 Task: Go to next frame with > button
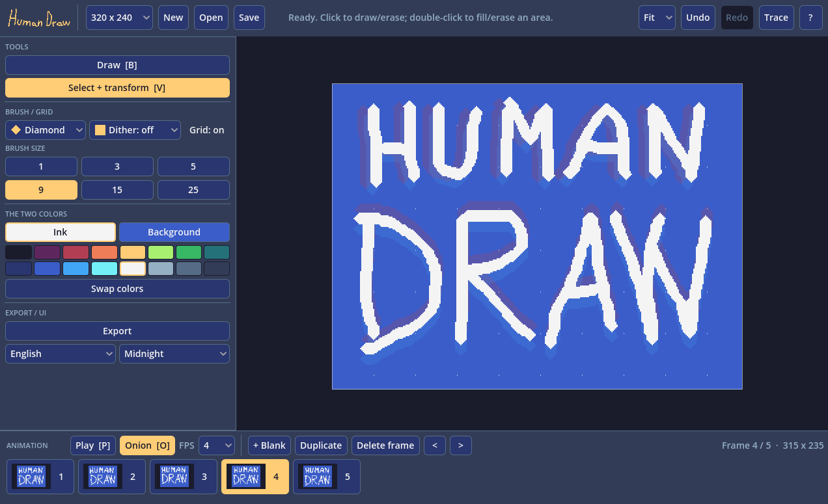[461, 445]
